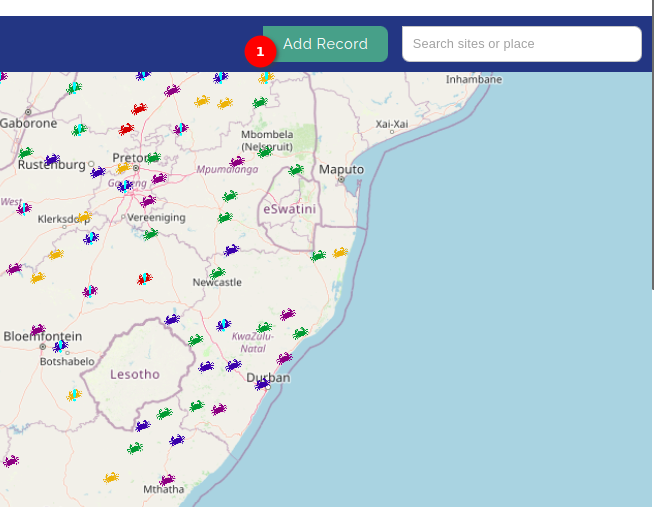Open the purple crab marker left of Mpumalanga label
The height and width of the screenshot is (507, 654).
(x=237, y=161)
